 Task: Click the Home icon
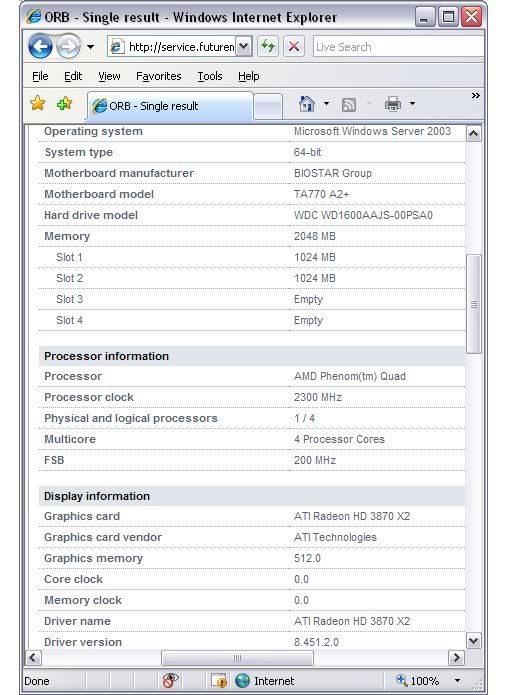[x=307, y=104]
